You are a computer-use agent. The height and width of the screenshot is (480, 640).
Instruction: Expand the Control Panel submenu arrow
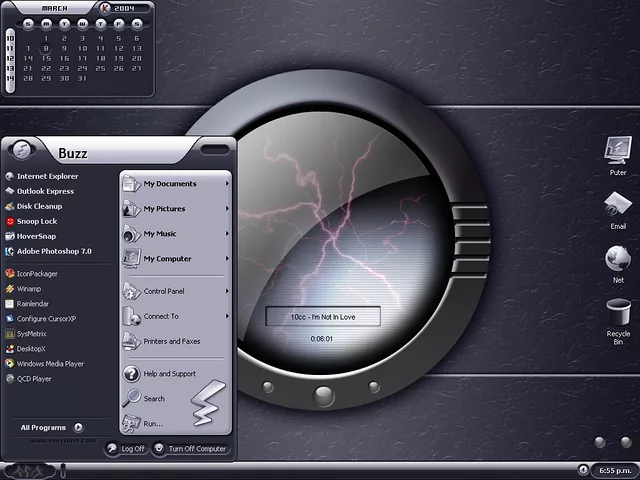point(228,291)
